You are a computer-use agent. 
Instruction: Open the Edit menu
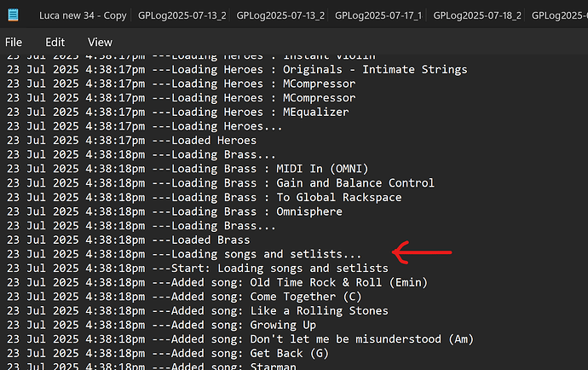point(55,42)
